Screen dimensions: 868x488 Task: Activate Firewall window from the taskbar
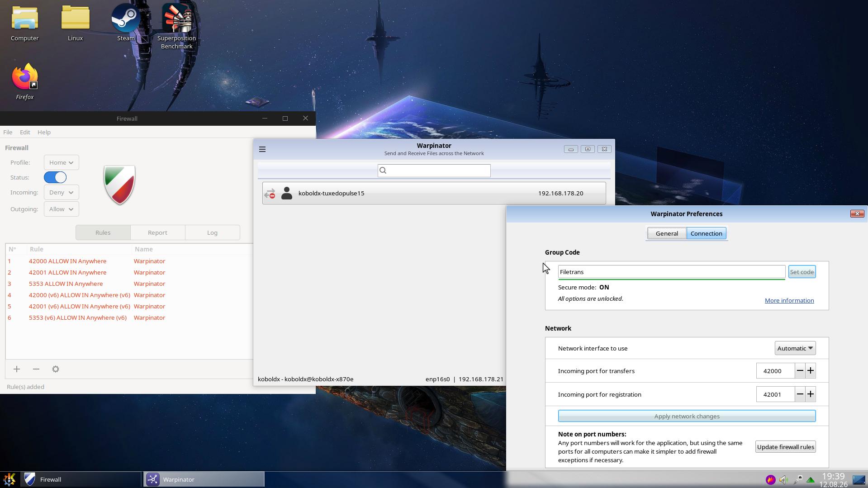pyautogui.click(x=81, y=479)
